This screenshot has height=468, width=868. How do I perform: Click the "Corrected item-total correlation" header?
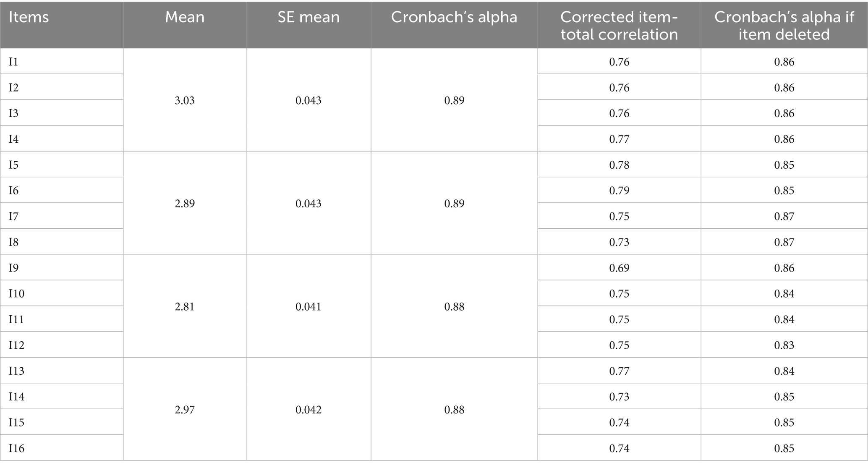[x=619, y=26]
